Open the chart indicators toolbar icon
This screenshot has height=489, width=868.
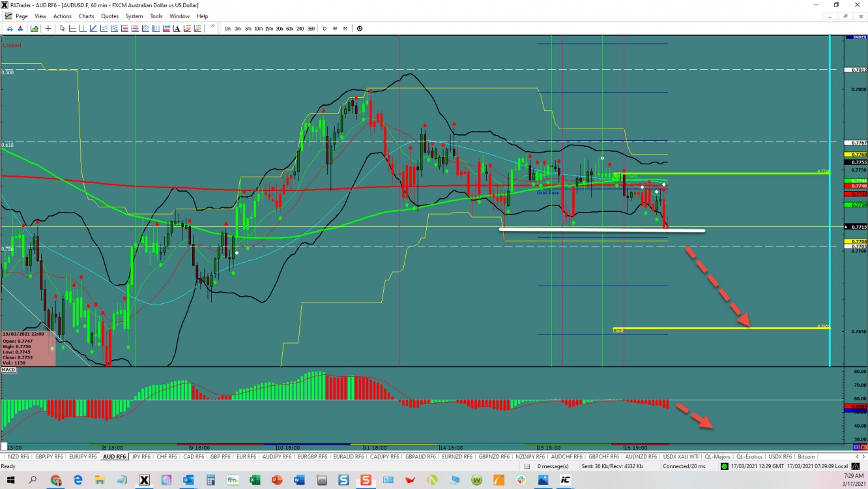tap(34, 29)
